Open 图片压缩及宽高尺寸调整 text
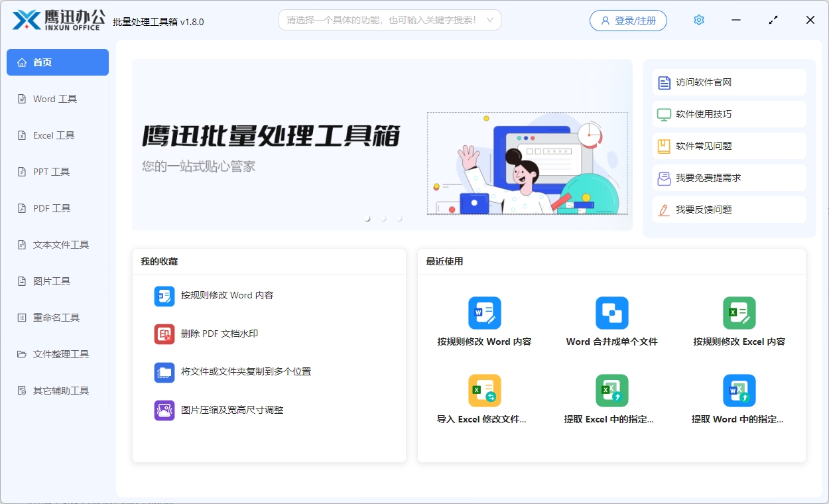The width and height of the screenshot is (829, 504). (x=232, y=410)
